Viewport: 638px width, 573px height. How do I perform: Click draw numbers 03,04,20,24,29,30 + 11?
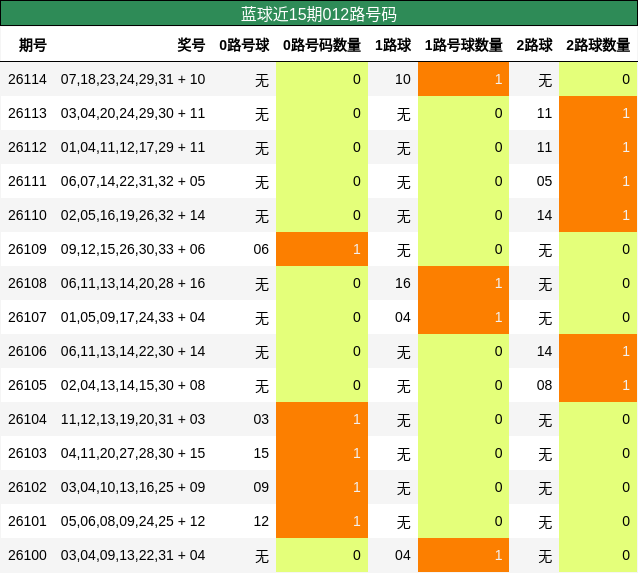(133, 113)
